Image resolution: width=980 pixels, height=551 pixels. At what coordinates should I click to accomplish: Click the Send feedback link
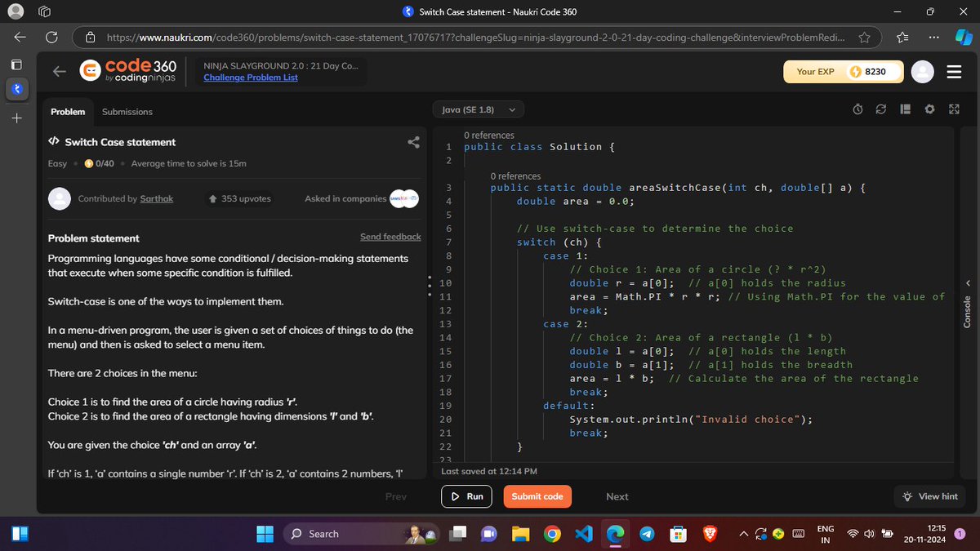[390, 237]
